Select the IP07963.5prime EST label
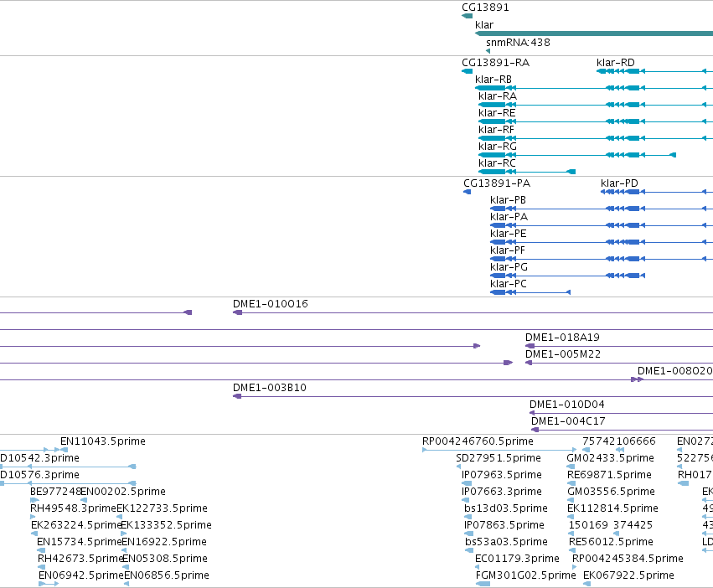The height and width of the screenshot is (588, 713). pyautogui.click(x=502, y=475)
